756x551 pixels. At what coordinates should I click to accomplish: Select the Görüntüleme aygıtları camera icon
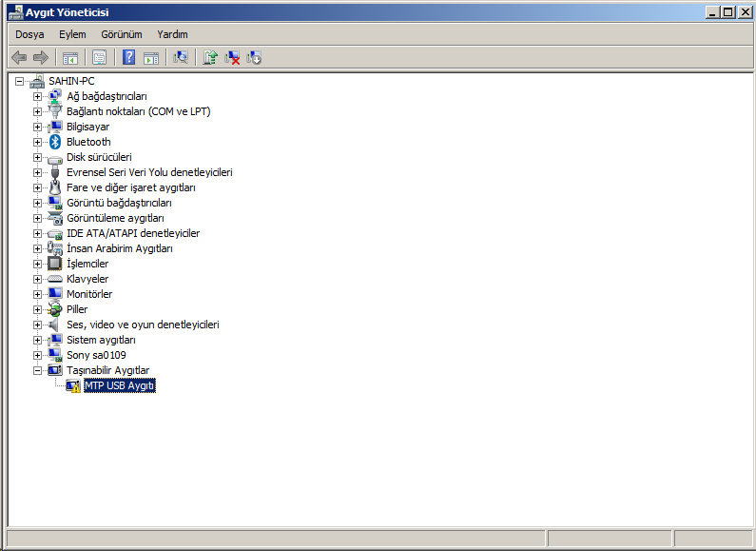(55, 218)
